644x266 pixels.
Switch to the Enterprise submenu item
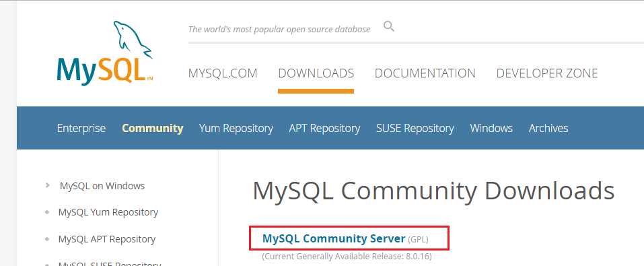pos(81,128)
